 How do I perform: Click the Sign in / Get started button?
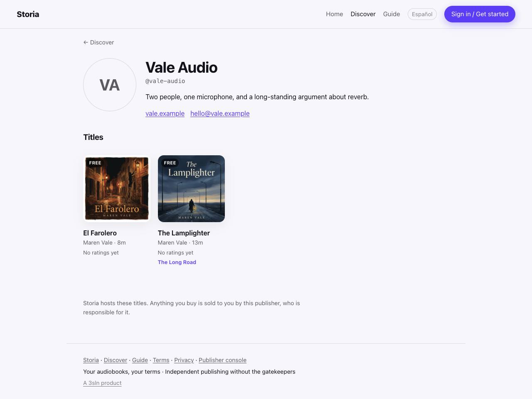coord(480,14)
